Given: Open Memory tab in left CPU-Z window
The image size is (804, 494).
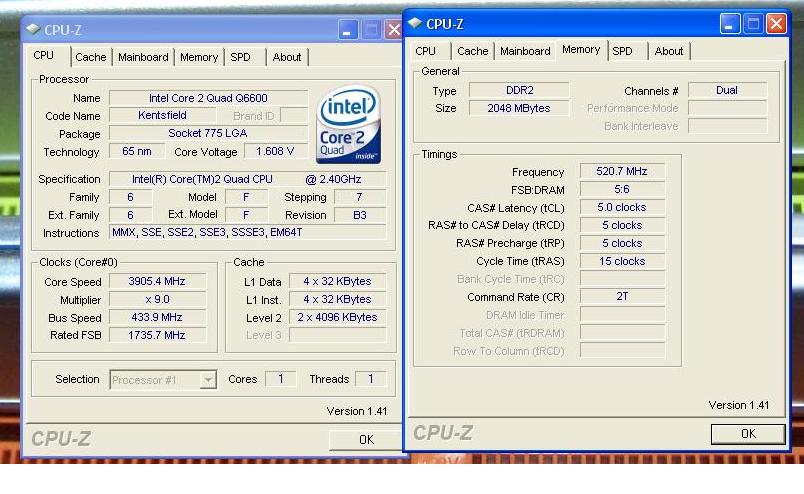Looking at the screenshot, I should coord(199,57).
